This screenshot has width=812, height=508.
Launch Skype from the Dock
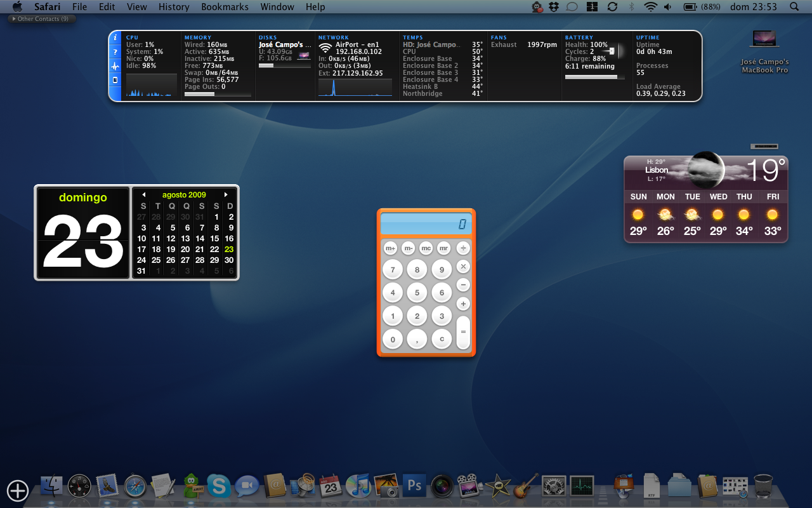pyautogui.click(x=219, y=486)
